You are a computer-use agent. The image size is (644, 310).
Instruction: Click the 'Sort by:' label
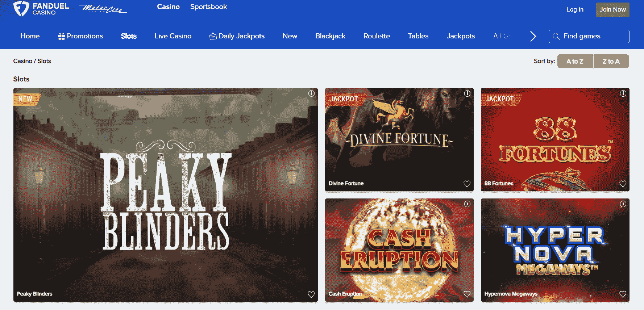(x=544, y=61)
